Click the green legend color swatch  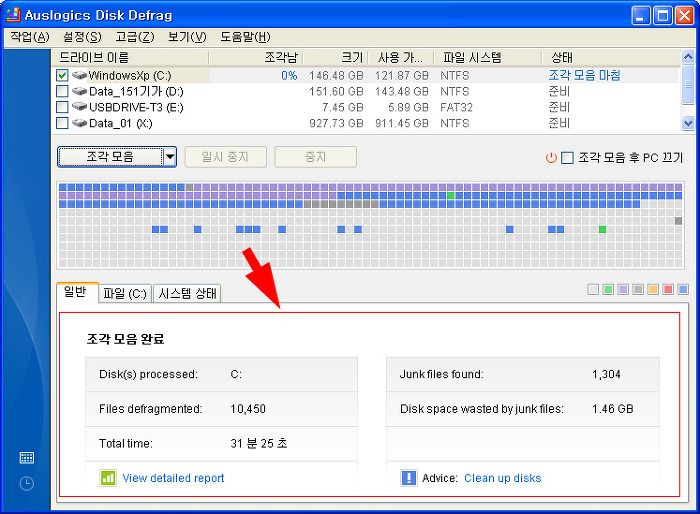[x=608, y=289]
